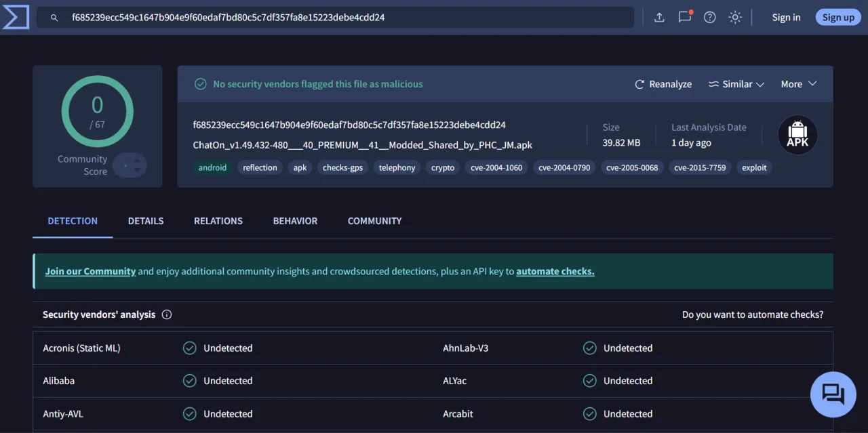This screenshot has height=433, width=868.
Task: Click the search magnifier icon
Action: 54,18
